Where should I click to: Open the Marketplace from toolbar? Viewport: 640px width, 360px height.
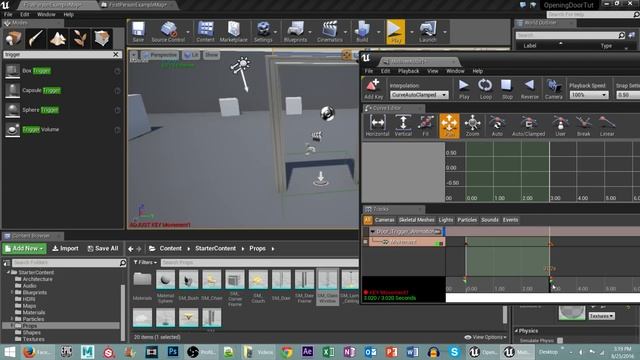[x=233, y=32]
